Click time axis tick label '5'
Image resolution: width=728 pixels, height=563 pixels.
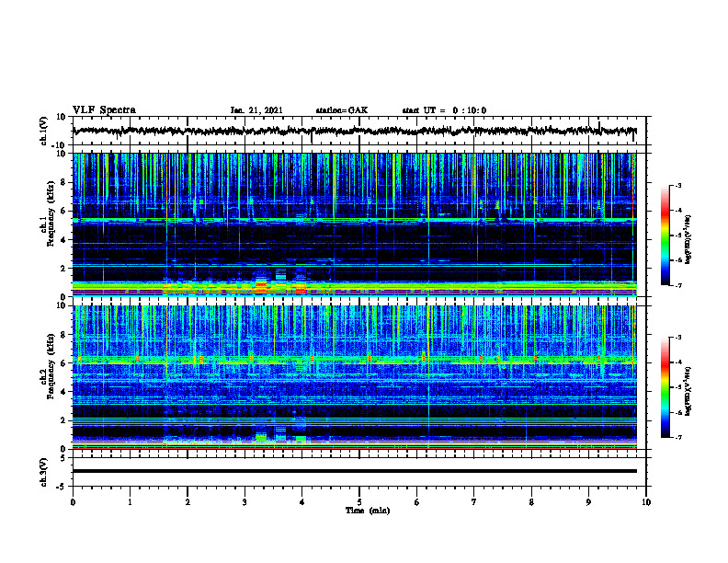[359, 502]
